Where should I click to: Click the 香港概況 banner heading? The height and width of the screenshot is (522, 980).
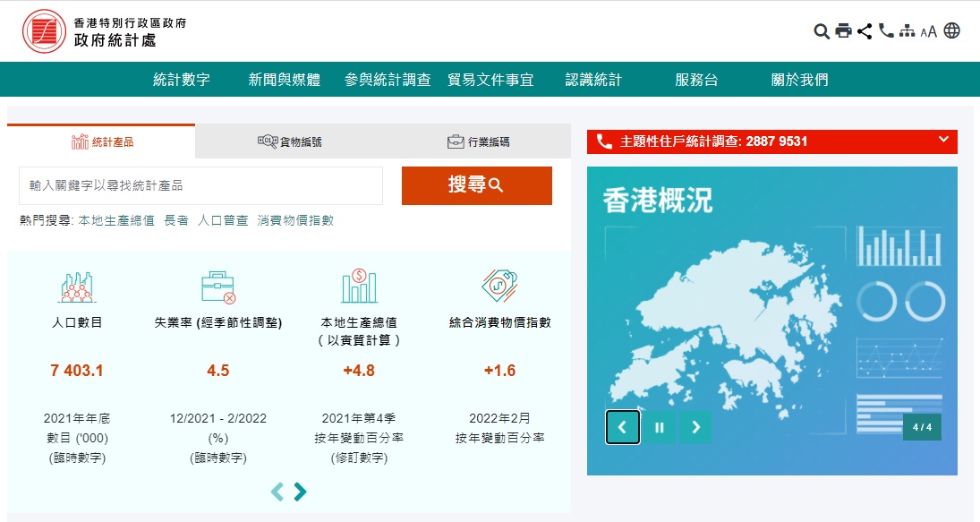coord(658,201)
